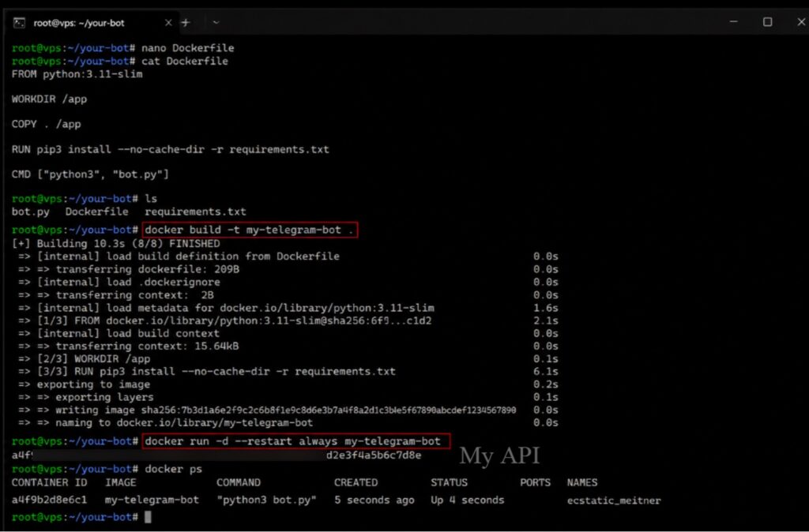Close the root@vps terminal tab

pyautogui.click(x=168, y=23)
